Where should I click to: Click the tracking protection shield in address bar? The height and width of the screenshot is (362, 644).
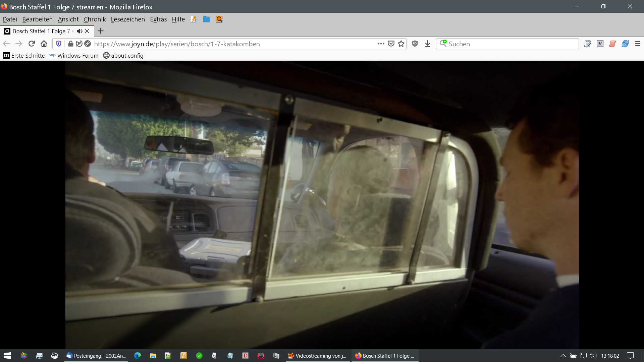[x=59, y=44]
